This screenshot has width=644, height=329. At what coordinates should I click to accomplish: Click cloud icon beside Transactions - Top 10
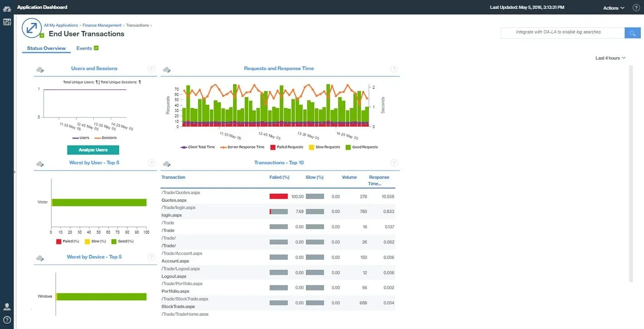pos(166,164)
